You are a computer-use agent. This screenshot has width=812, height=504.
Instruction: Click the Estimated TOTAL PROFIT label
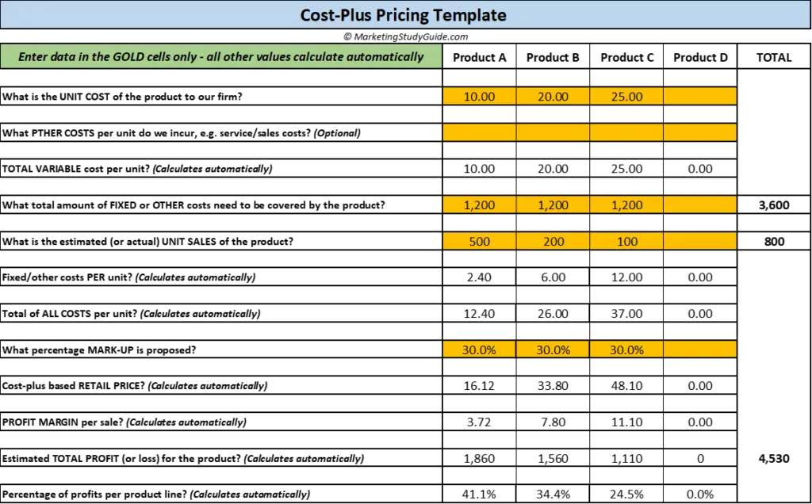click(x=183, y=459)
